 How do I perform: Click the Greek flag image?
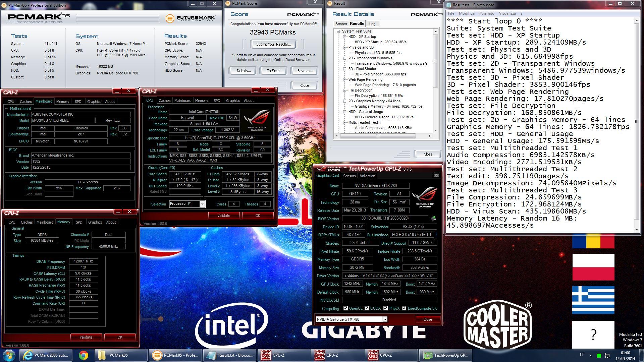[593, 300]
